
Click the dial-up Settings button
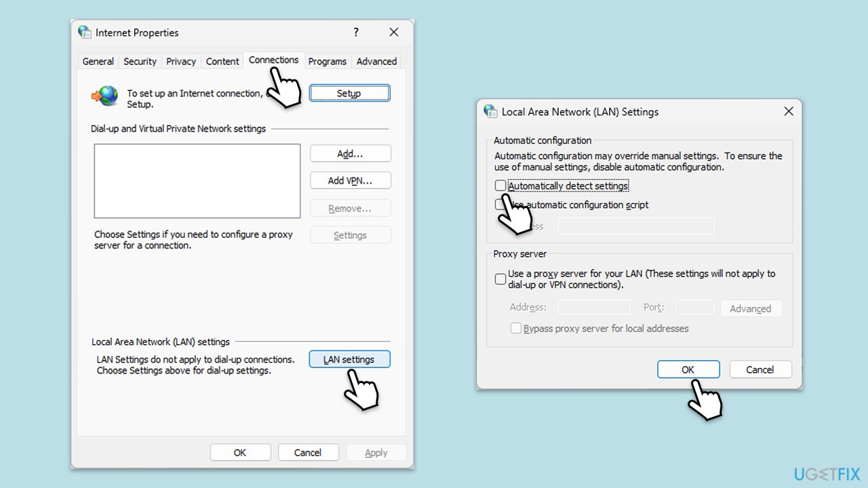[351, 235]
